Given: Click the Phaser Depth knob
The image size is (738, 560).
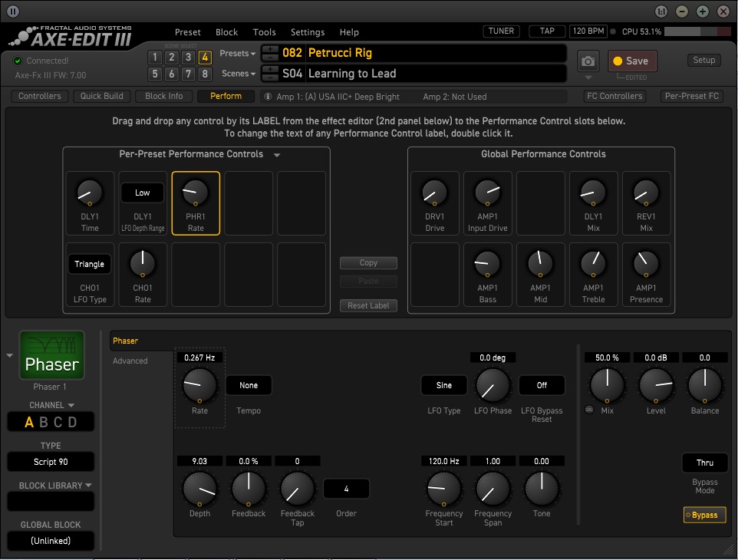Looking at the screenshot, I should click(199, 489).
